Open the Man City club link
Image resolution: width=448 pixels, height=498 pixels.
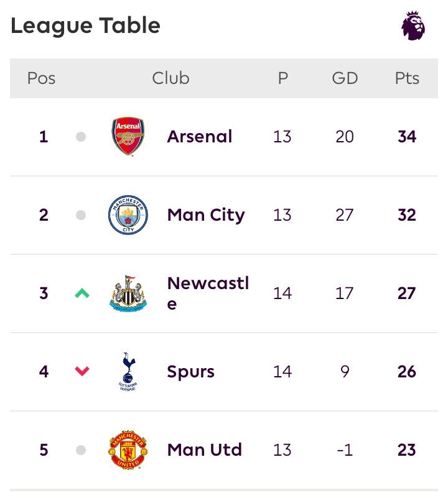206,215
